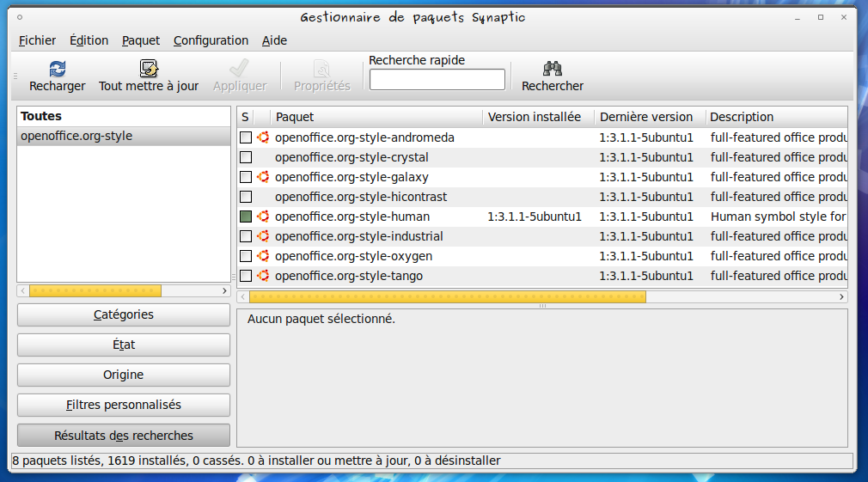Click the Filtres personnalisés button

tap(124, 405)
